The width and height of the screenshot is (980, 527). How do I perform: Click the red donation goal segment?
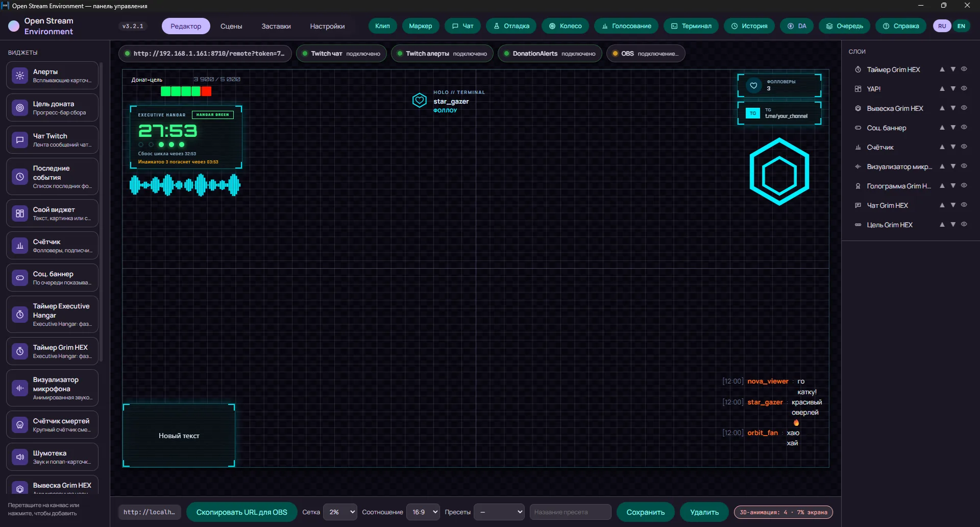click(x=206, y=91)
